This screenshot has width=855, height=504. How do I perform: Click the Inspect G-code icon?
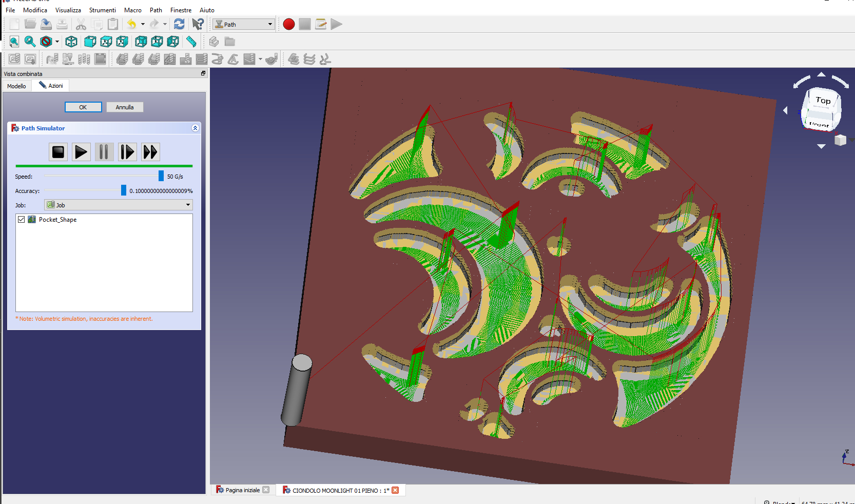tap(52, 59)
